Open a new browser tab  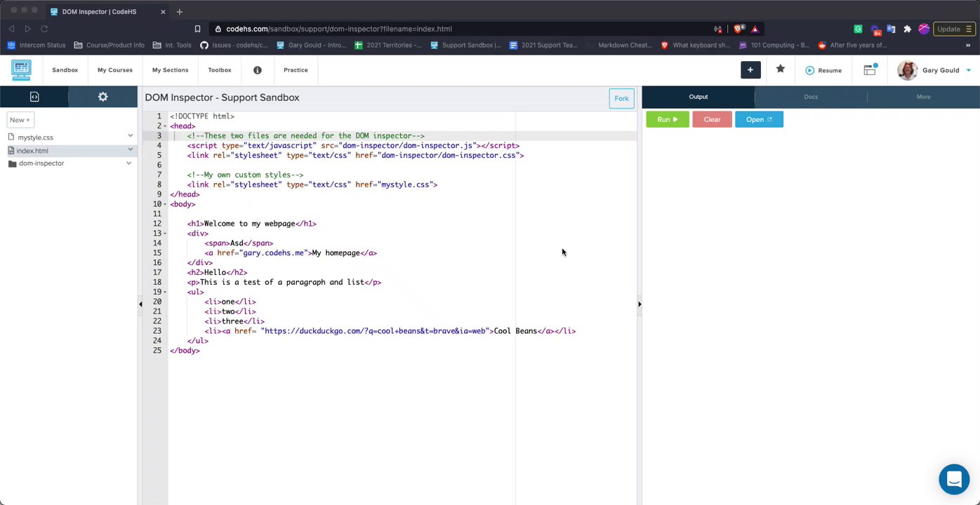180,11
